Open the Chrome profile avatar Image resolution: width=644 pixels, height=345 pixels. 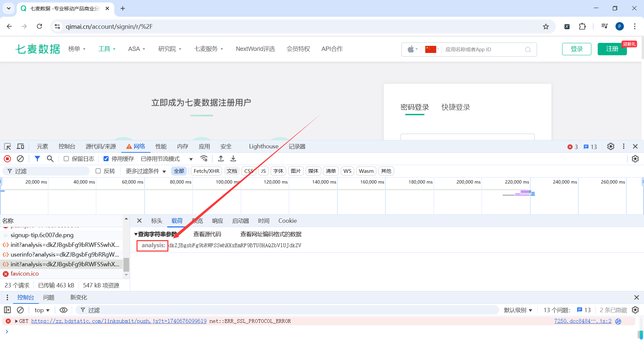click(620, 26)
